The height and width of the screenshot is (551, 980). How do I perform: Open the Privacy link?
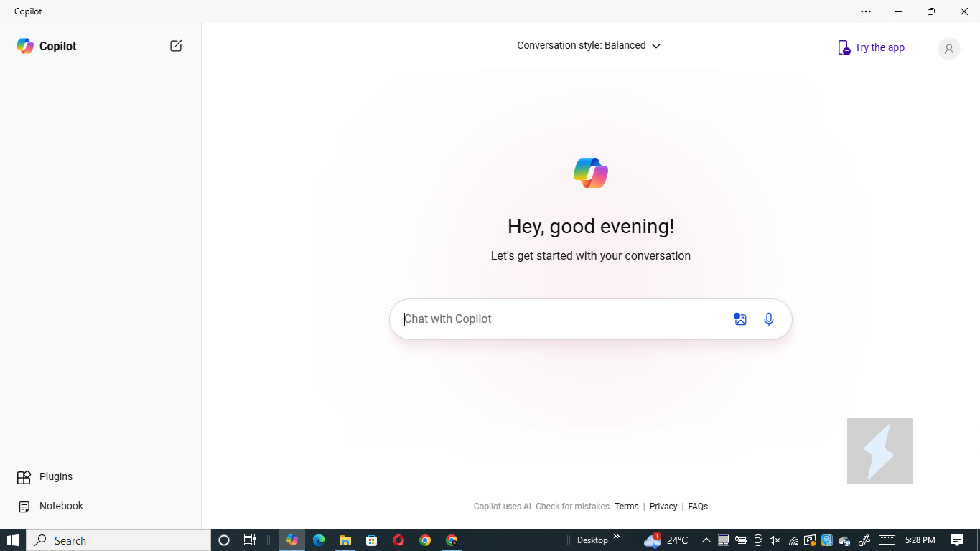(x=663, y=507)
